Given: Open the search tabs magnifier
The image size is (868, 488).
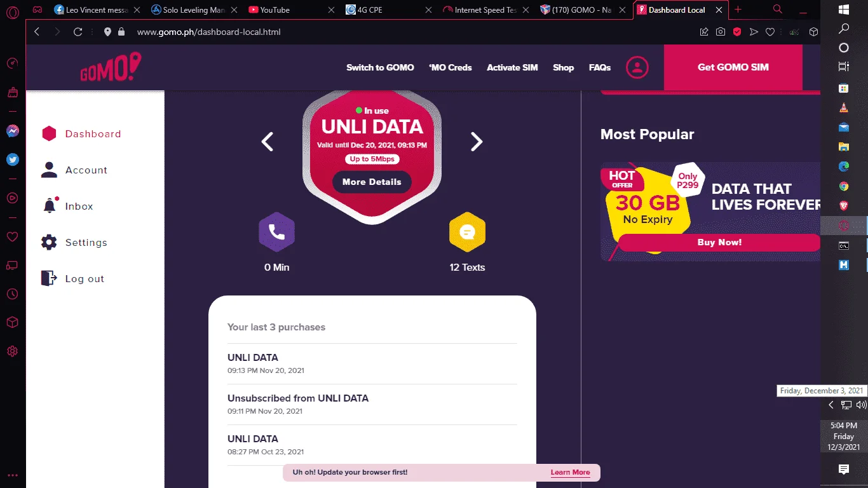Looking at the screenshot, I should pos(778,10).
